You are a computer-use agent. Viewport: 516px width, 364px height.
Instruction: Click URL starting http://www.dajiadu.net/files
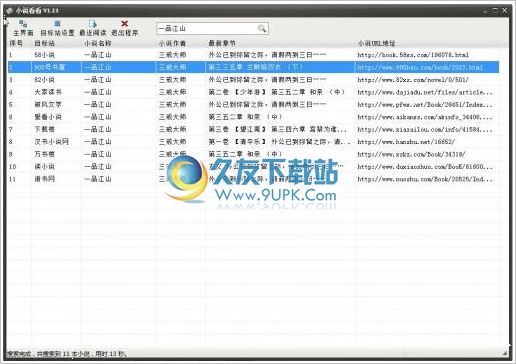click(x=425, y=92)
